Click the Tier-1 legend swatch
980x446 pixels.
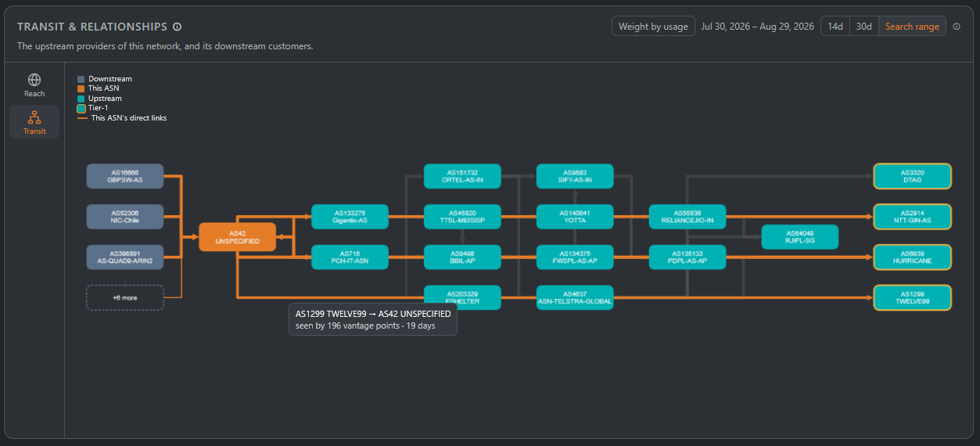coord(81,109)
